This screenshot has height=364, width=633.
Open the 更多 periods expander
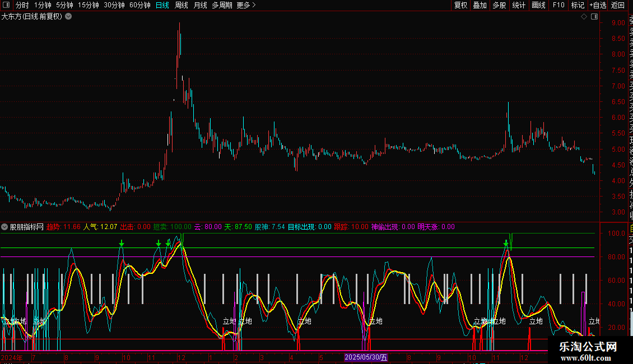tap(246, 5)
